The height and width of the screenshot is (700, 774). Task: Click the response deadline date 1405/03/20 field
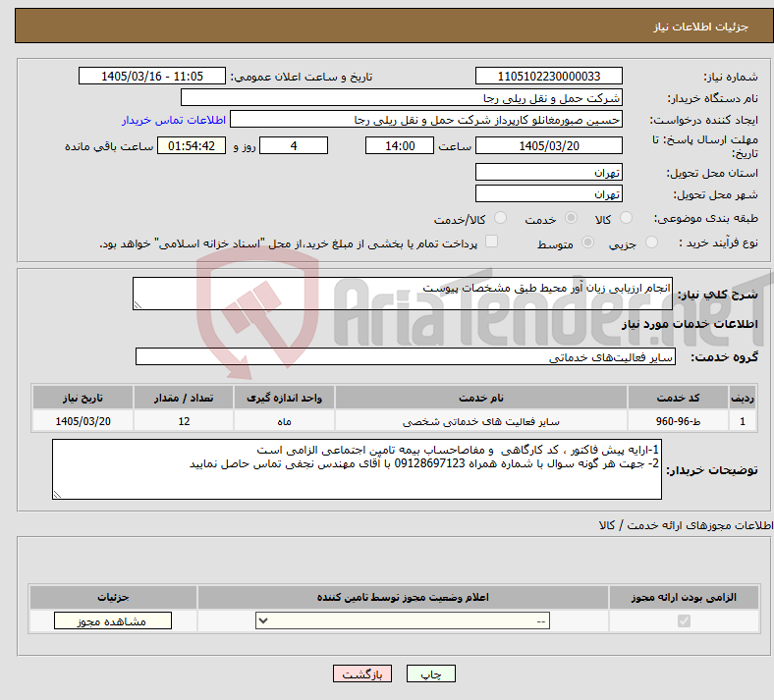pos(548,145)
